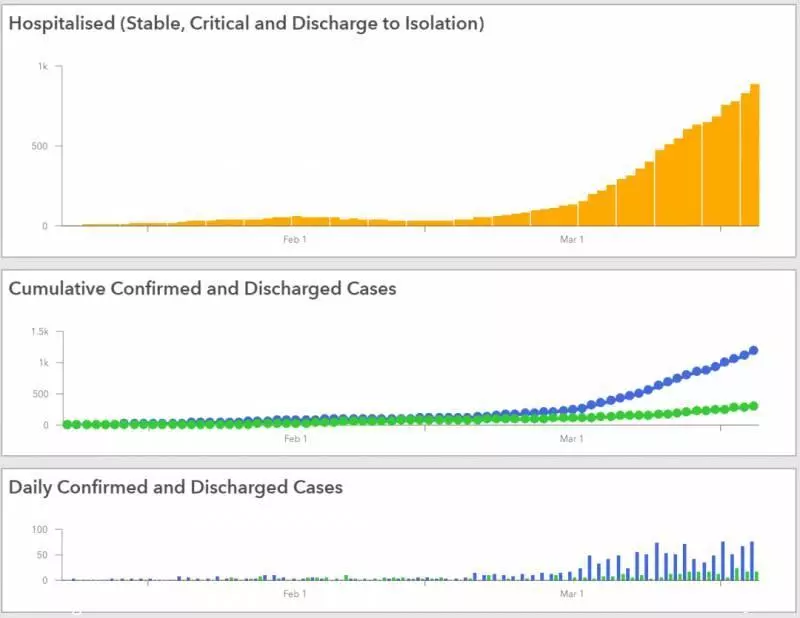Click the last blue dot on cumulative line
800x618 pixels.
tap(753, 351)
